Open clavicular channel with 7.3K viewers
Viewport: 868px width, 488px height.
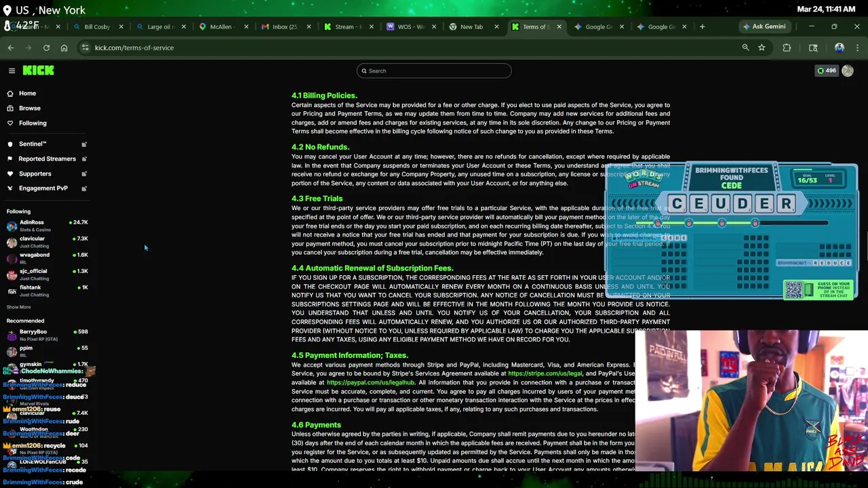tap(47, 242)
